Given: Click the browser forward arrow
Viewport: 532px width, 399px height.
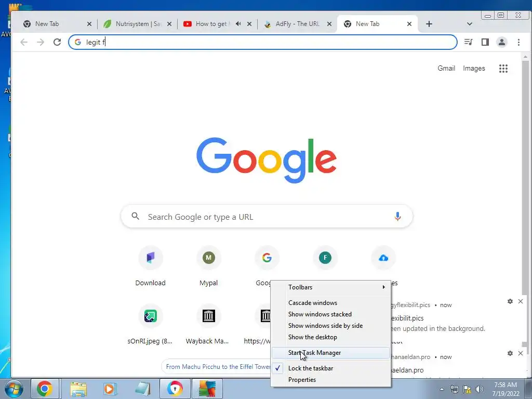Looking at the screenshot, I should coord(41,42).
